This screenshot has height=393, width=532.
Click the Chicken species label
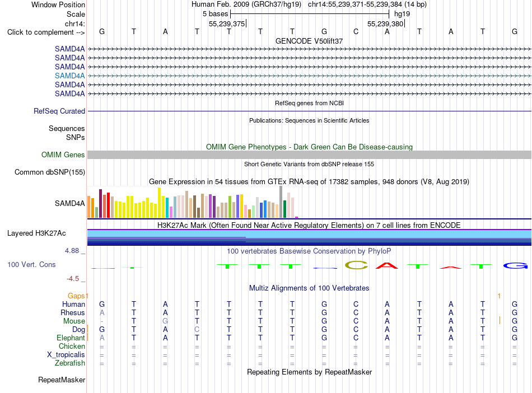[x=72, y=346]
